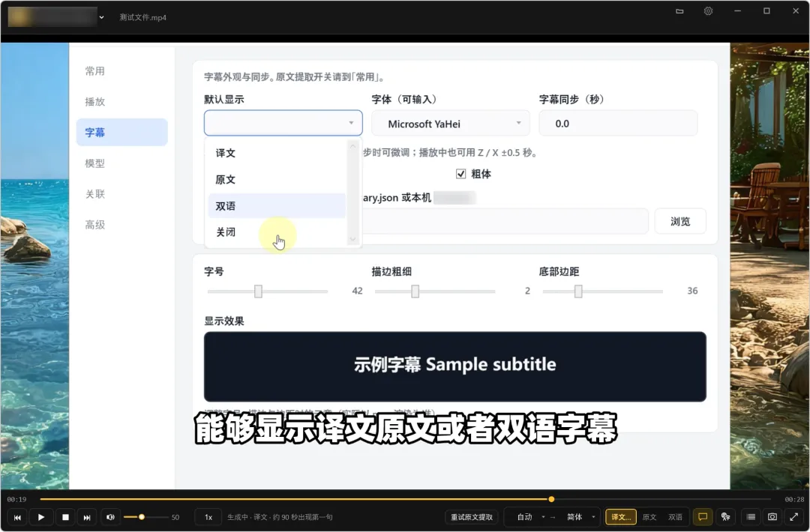Click the 默认显示 combo box
The image size is (810, 532).
click(283, 123)
